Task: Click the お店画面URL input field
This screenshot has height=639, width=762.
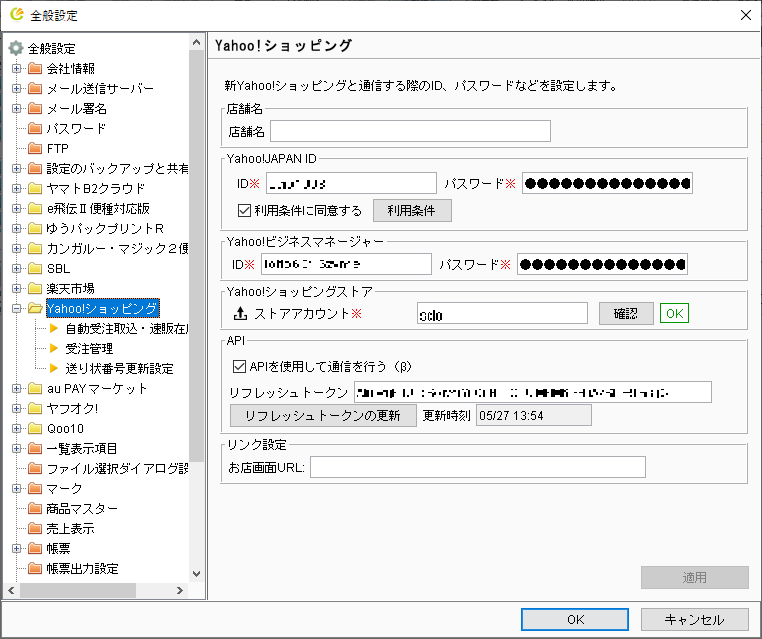Action: [x=478, y=467]
